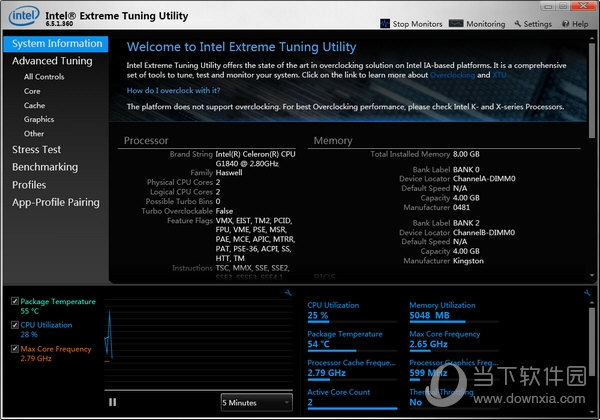Click the Stop Monitors label
The height and width of the screenshot is (420, 600).
[417, 24]
